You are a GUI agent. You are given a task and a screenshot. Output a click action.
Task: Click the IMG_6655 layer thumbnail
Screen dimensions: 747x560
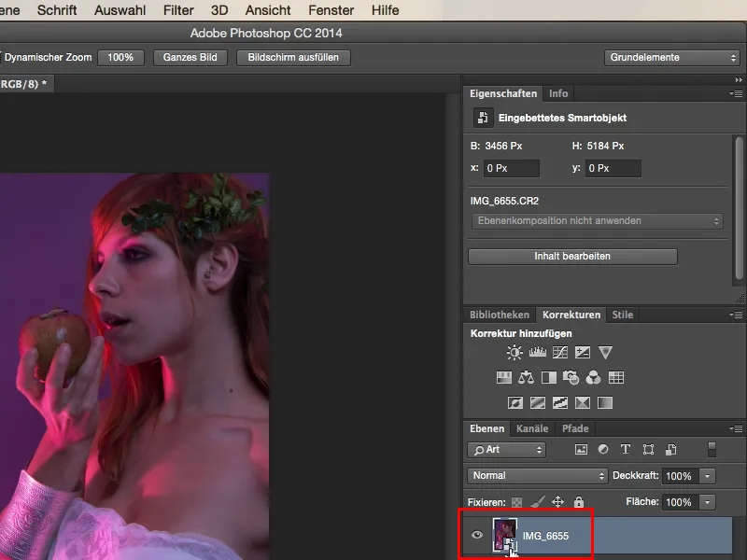(504, 535)
